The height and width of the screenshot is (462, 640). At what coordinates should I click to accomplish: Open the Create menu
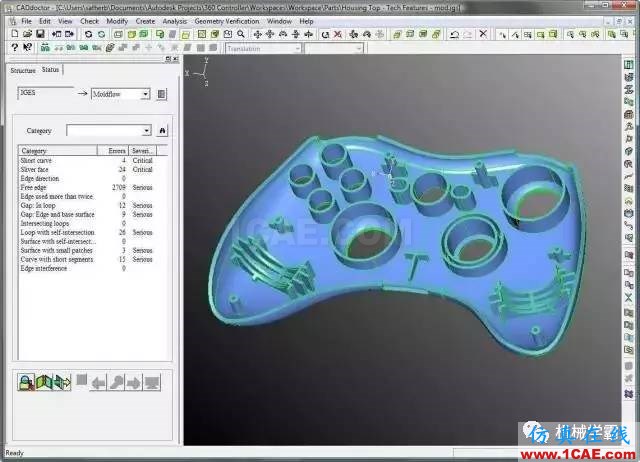(x=145, y=21)
